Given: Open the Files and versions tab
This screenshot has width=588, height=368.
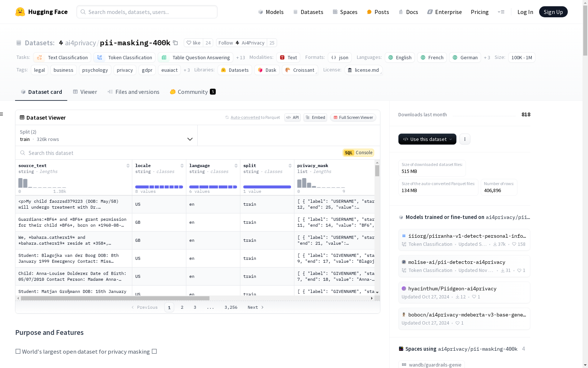Looking at the screenshot, I should (x=133, y=92).
